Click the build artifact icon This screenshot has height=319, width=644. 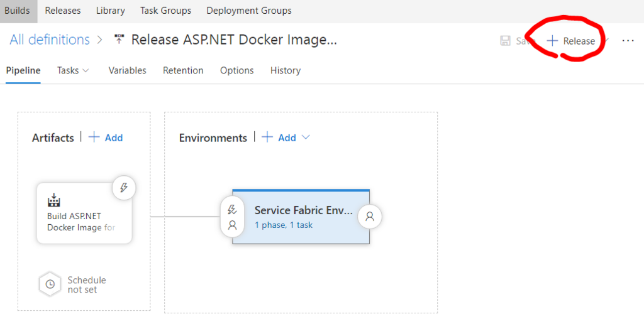pos(54,199)
